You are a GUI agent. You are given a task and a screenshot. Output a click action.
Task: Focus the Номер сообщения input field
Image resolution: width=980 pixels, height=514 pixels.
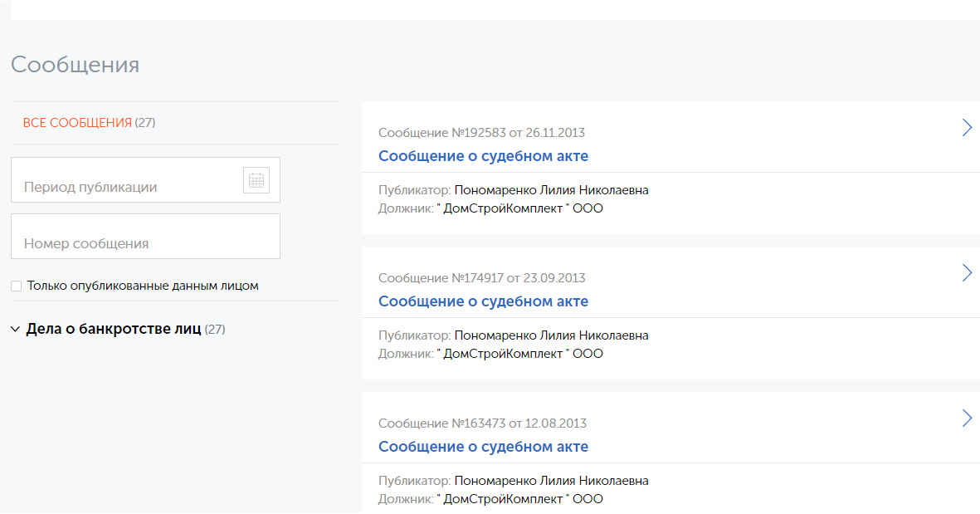click(x=145, y=237)
